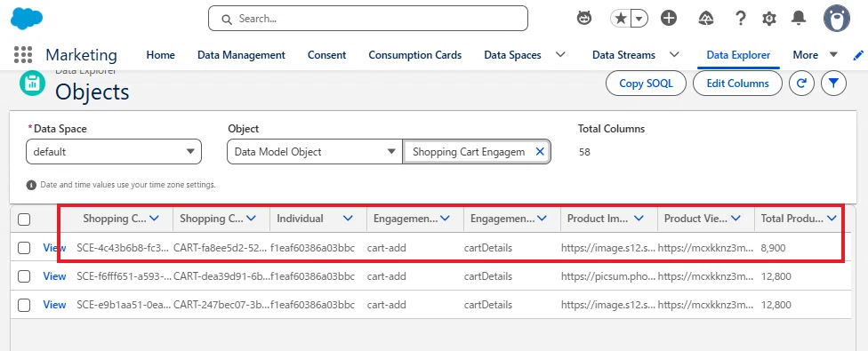Open the Favorites star icon
The width and height of the screenshot is (868, 351).
(x=621, y=19)
